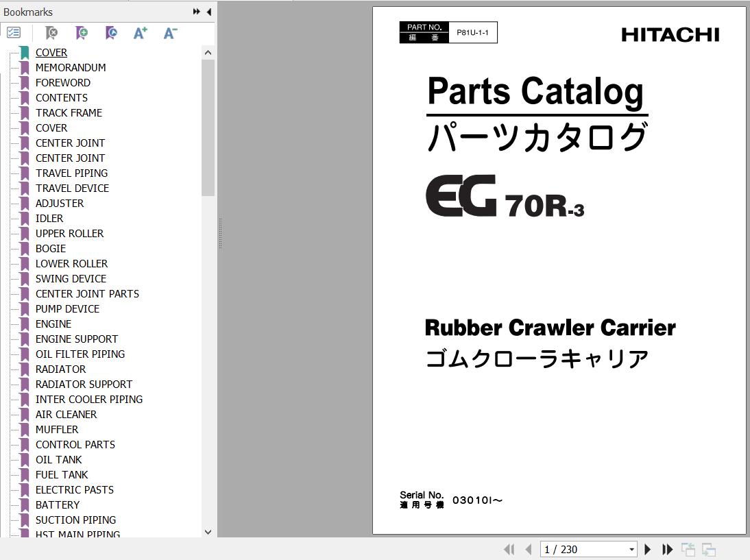Image resolution: width=750 pixels, height=560 pixels.
Task: Select the BATTERY bookmark
Action: coord(58,504)
